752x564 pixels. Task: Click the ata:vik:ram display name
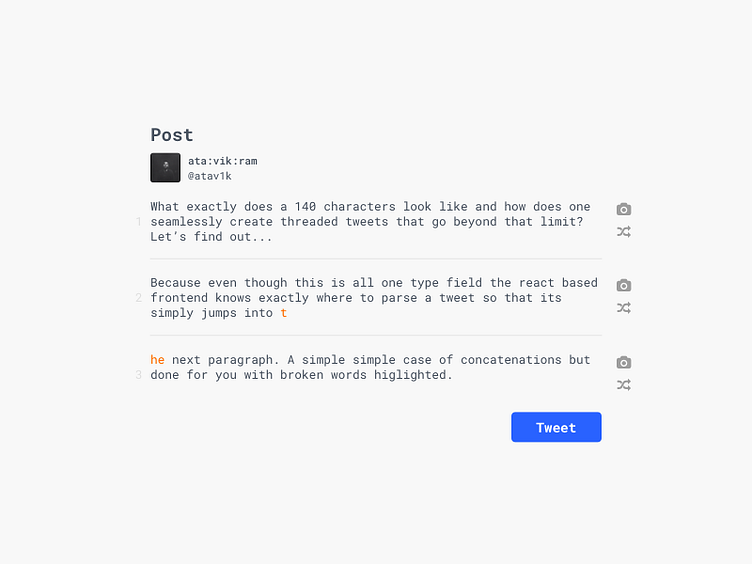pyautogui.click(x=223, y=161)
